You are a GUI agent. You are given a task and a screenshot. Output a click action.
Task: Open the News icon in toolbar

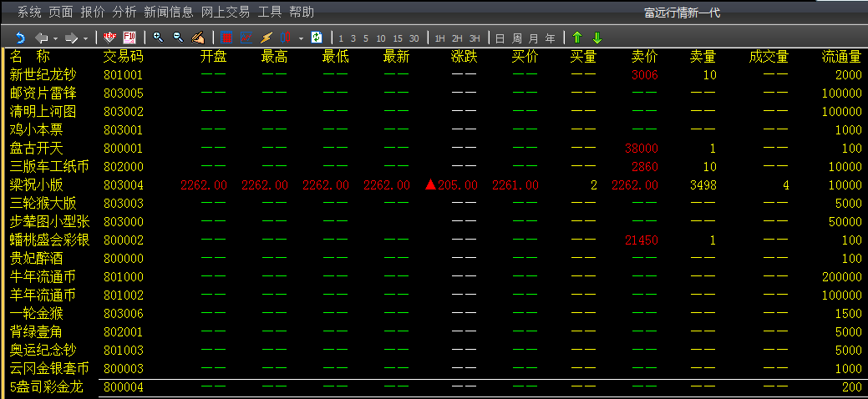click(109, 38)
